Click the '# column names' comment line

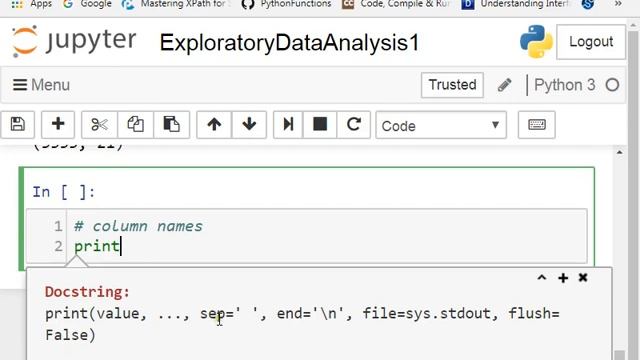(138, 226)
